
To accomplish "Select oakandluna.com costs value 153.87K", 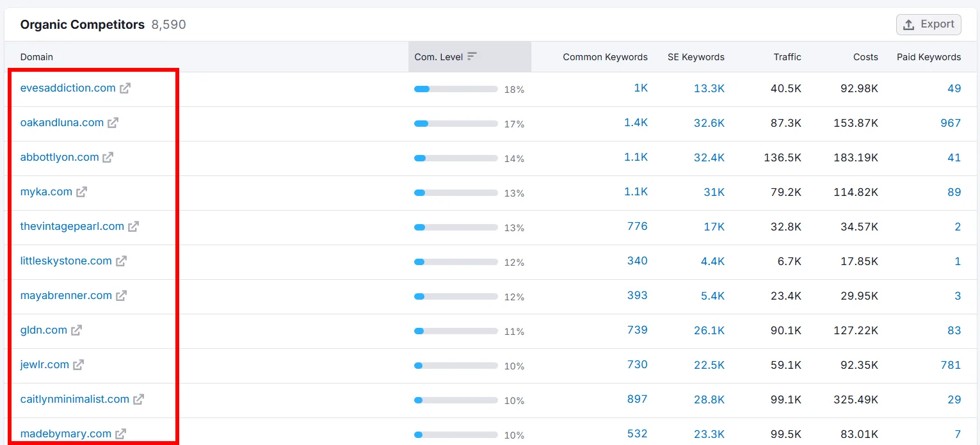I will point(856,122).
